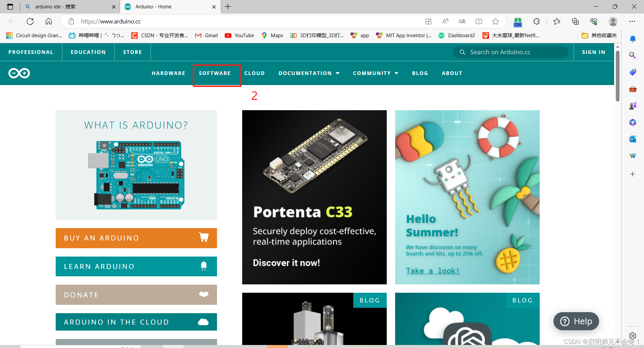Click the translate page icon
The height and width of the screenshot is (348, 644).
pyautogui.click(x=462, y=21)
